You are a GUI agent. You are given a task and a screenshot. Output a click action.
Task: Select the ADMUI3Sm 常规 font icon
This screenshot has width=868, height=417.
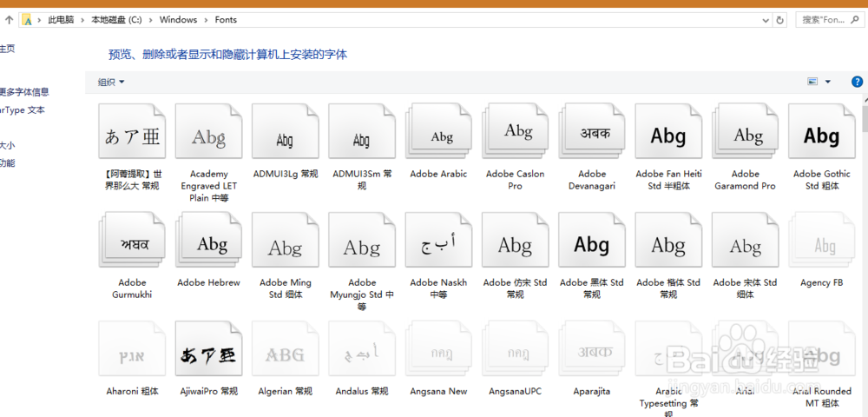[x=361, y=132]
